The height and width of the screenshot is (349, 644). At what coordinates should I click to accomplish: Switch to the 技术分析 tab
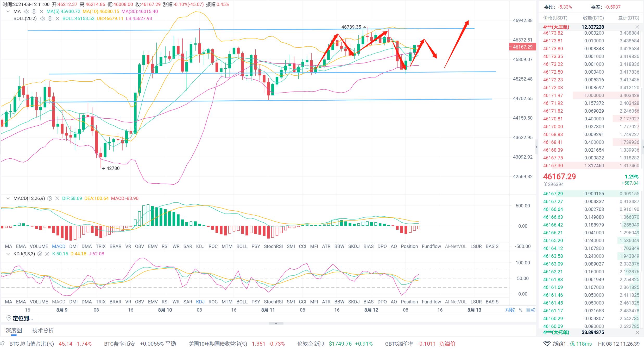pyautogui.click(x=43, y=331)
